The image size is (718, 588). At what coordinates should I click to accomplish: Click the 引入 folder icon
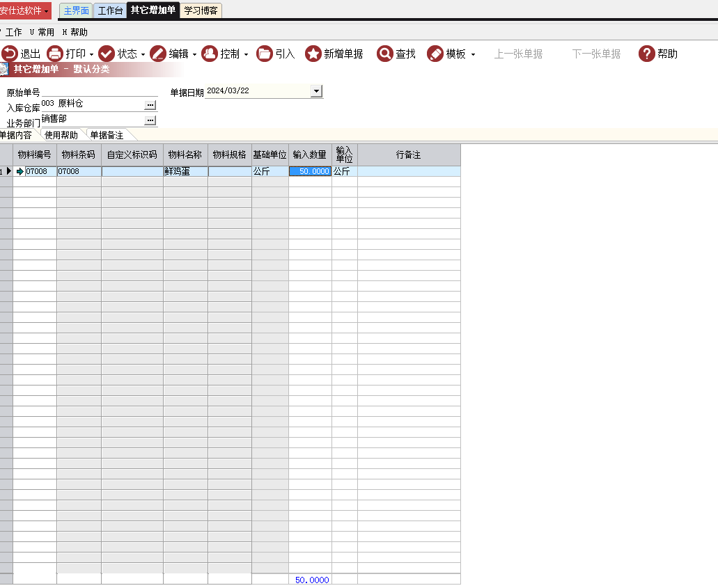click(264, 54)
